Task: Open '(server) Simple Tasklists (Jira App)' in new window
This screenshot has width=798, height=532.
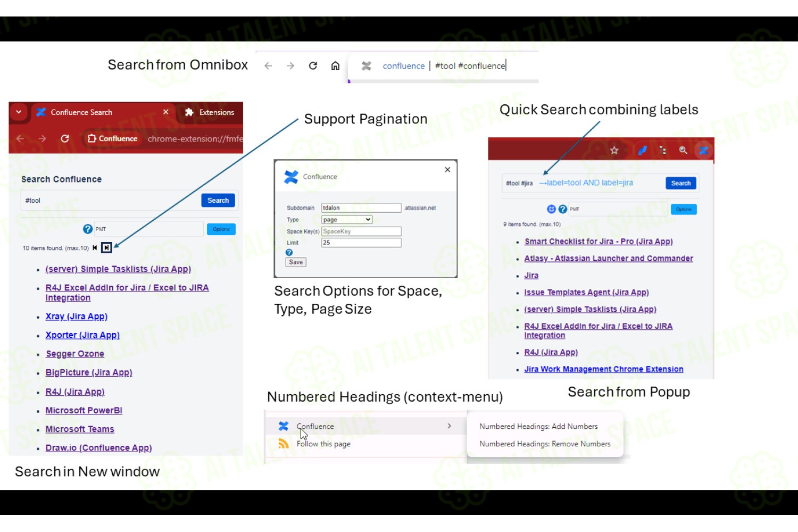Action: (x=118, y=269)
